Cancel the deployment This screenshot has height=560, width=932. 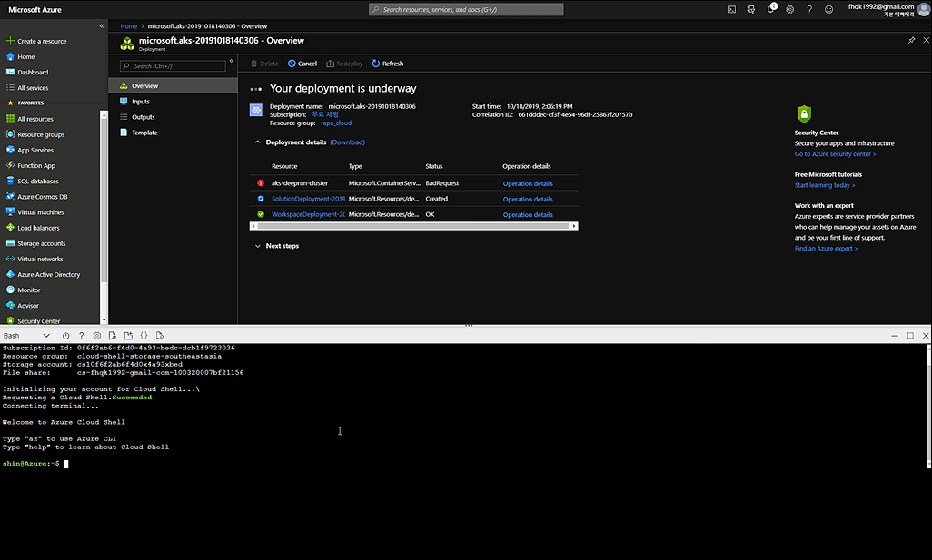pyautogui.click(x=302, y=64)
